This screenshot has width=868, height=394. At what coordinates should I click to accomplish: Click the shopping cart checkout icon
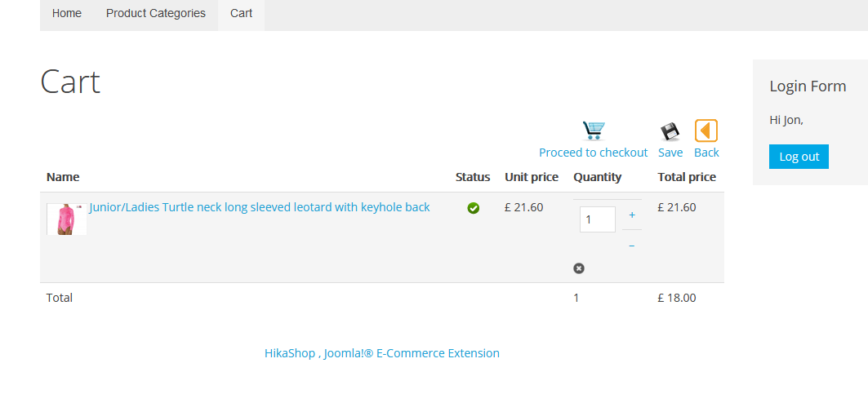[594, 131]
